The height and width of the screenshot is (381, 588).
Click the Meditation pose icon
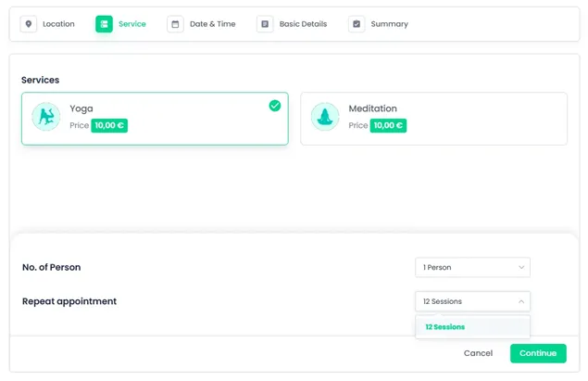(x=325, y=117)
